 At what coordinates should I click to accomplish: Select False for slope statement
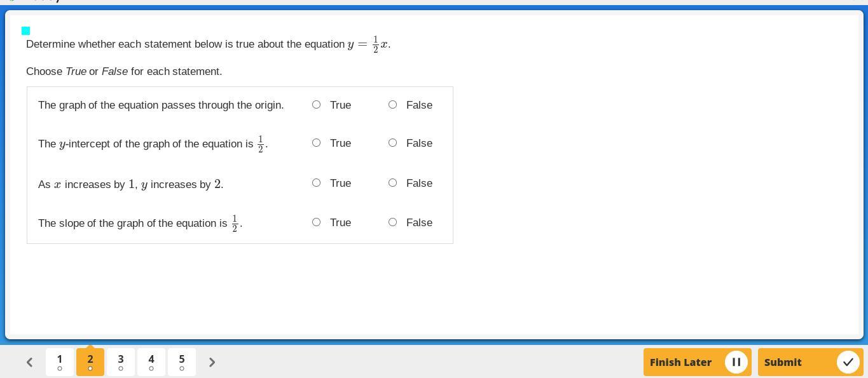pos(392,222)
